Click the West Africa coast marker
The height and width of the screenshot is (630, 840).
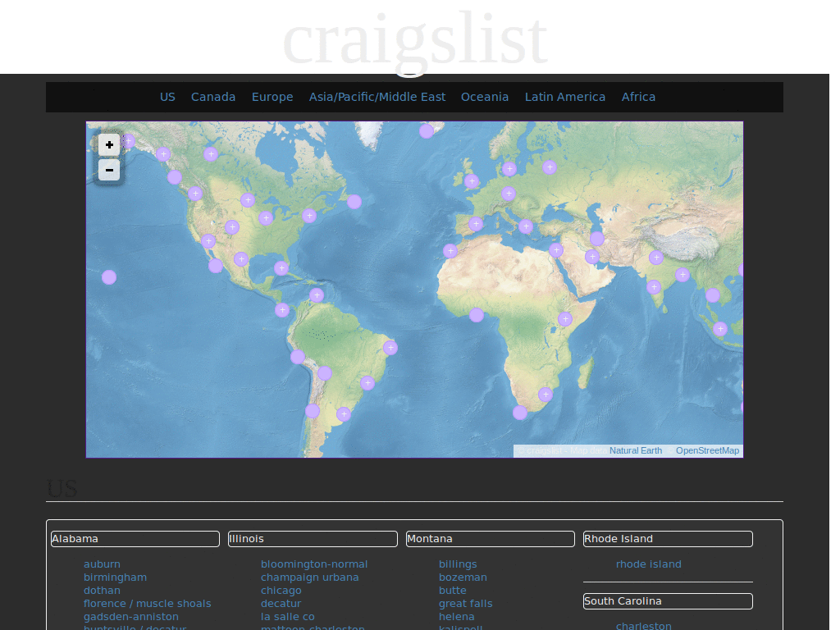[x=477, y=315]
